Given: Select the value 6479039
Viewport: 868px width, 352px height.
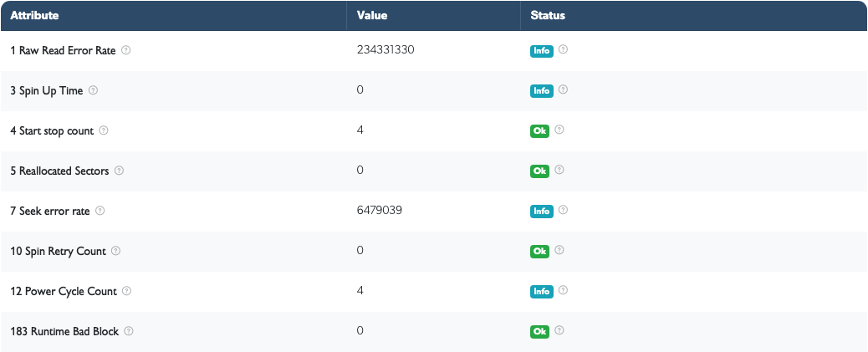Looking at the screenshot, I should pos(380,211).
